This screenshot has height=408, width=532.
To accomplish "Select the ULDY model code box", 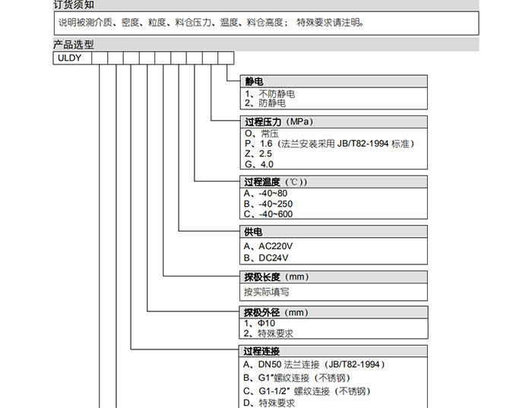I will [x=72, y=57].
